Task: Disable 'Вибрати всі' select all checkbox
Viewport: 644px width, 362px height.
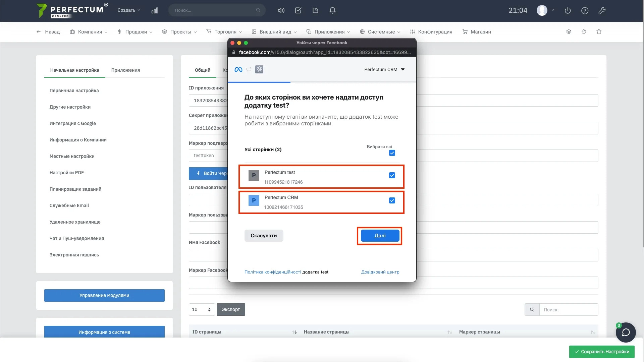Action: pos(391,153)
